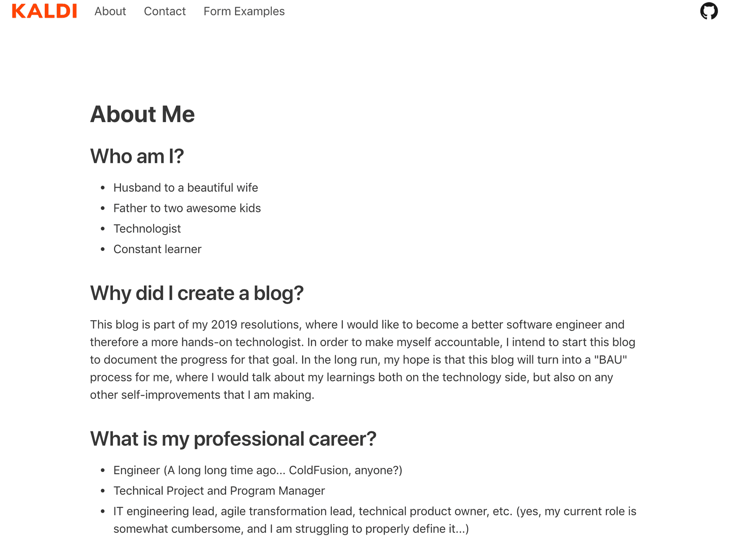Click the Father to two awesome kids item
751x560 pixels.
pyautogui.click(x=187, y=208)
